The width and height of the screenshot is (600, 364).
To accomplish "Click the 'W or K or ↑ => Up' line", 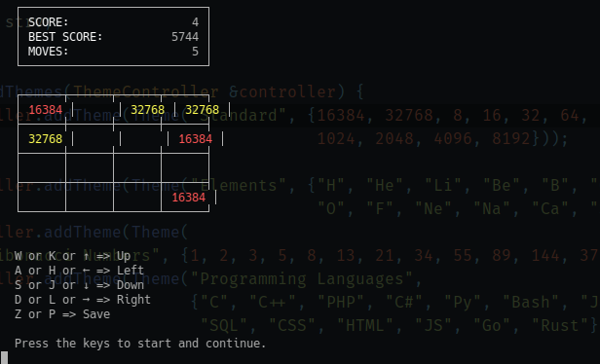I will 73,256.
